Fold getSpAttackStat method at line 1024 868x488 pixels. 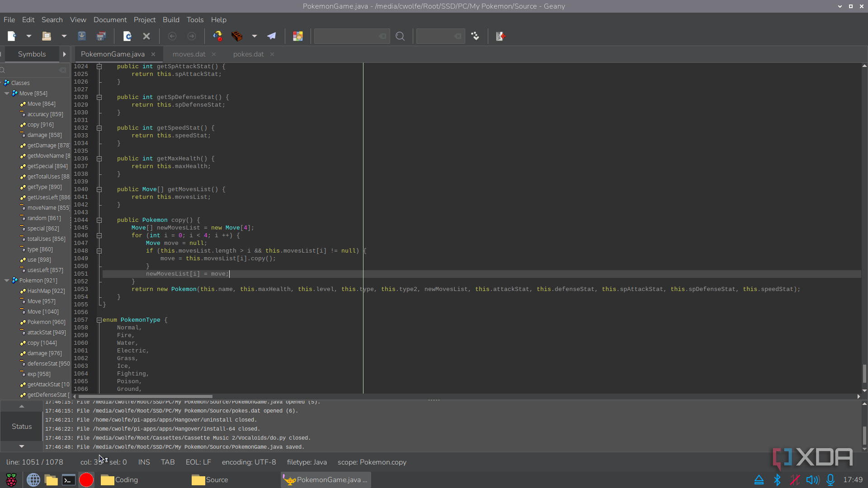(99, 66)
